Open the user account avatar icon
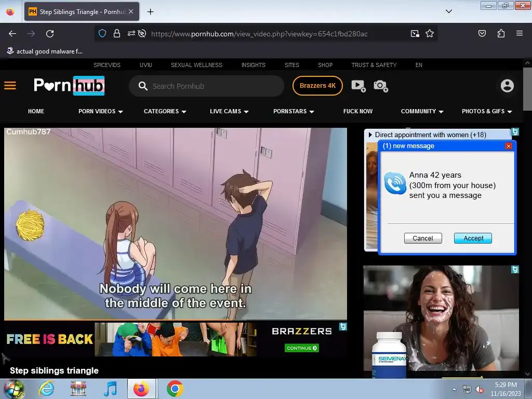The height and width of the screenshot is (399, 532). (x=507, y=86)
